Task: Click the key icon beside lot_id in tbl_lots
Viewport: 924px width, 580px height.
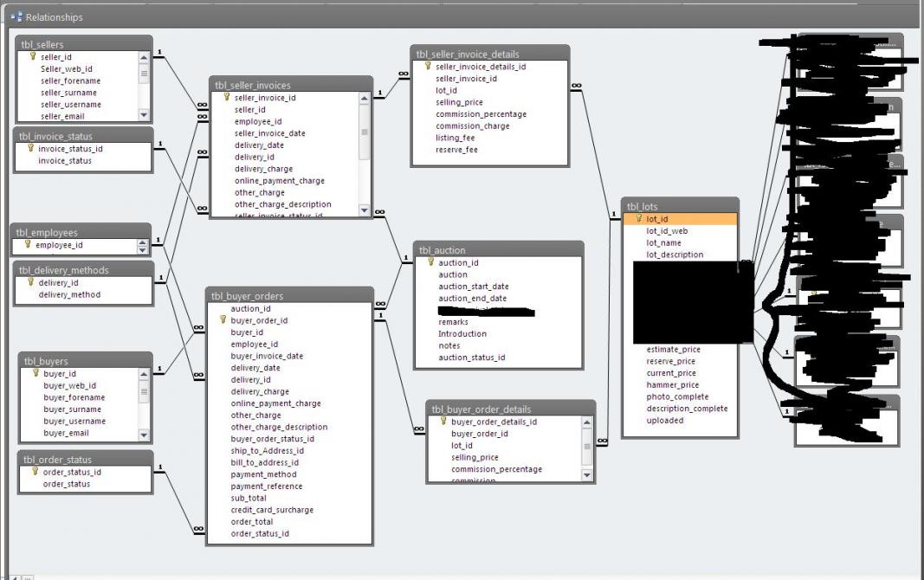Action: [638, 218]
